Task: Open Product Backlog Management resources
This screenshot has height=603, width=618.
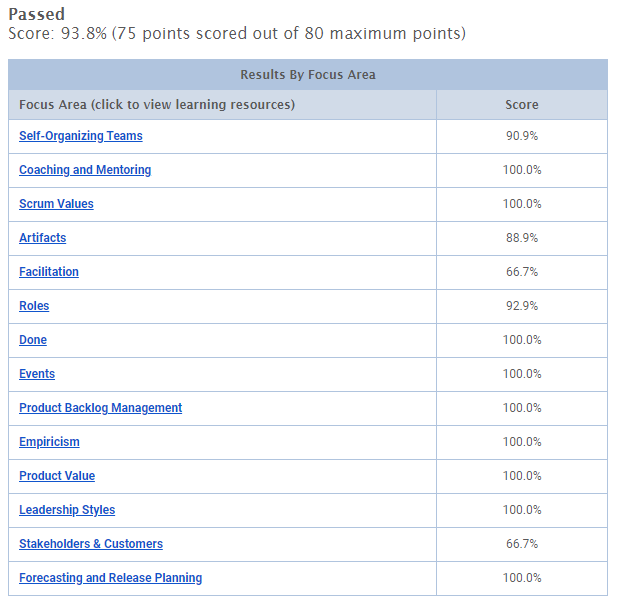Action: tap(101, 408)
